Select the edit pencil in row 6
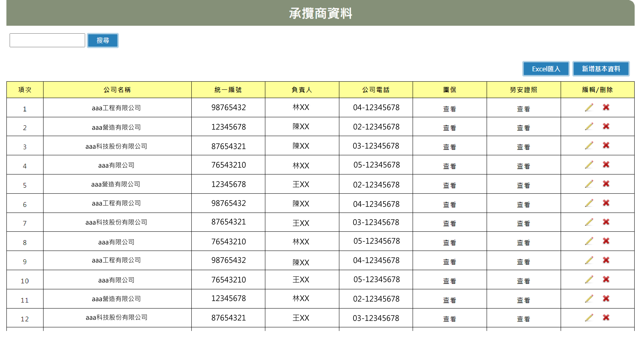 [589, 203]
